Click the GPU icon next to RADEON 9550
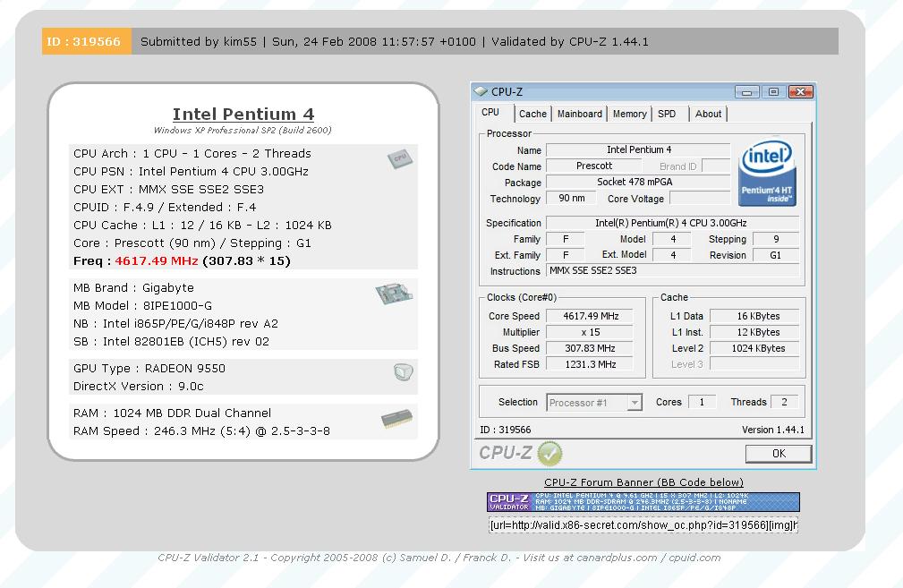 pos(403,372)
